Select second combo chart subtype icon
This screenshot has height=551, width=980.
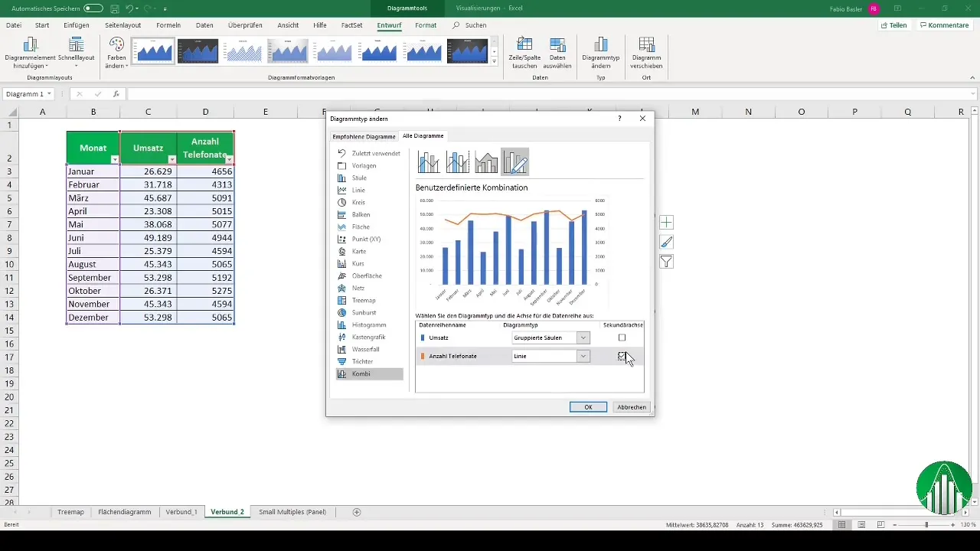point(458,162)
